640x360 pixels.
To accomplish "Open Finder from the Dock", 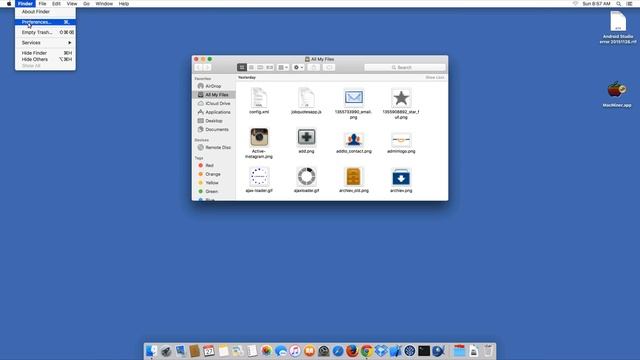I will click(152, 351).
